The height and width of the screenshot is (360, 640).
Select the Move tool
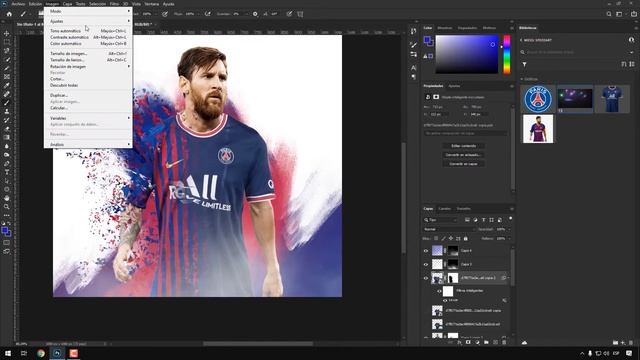click(7, 33)
